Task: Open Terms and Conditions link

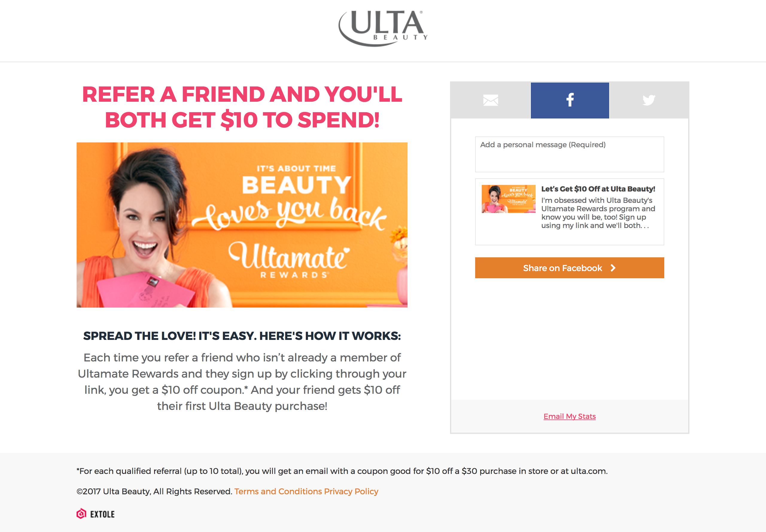Action: [278, 491]
